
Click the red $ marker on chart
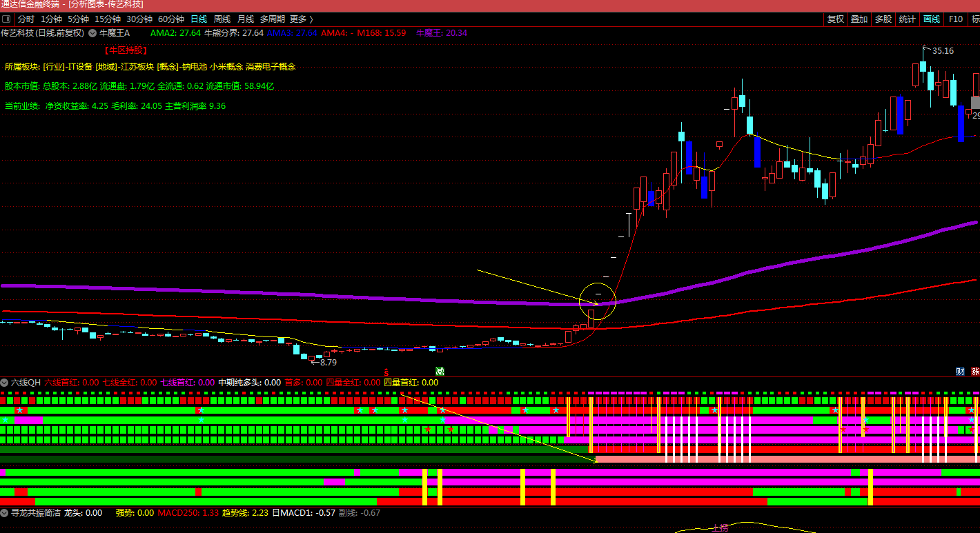click(x=386, y=372)
